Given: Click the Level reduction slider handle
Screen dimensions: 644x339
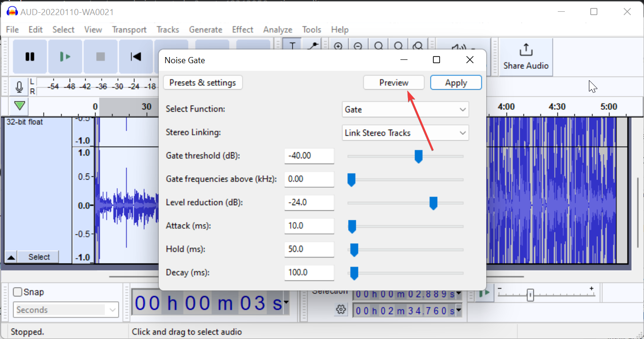Looking at the screenshot, I should [x=433, y=203].
